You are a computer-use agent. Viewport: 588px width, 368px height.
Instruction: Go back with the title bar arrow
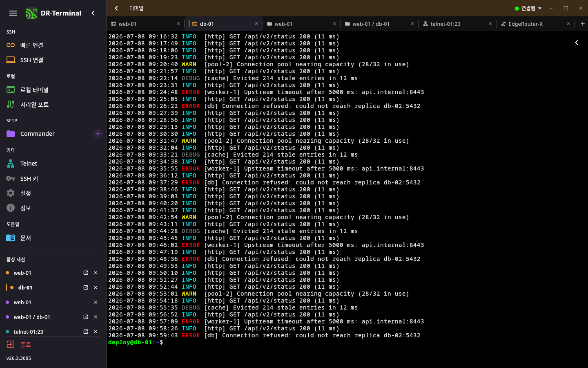point(116,8)
